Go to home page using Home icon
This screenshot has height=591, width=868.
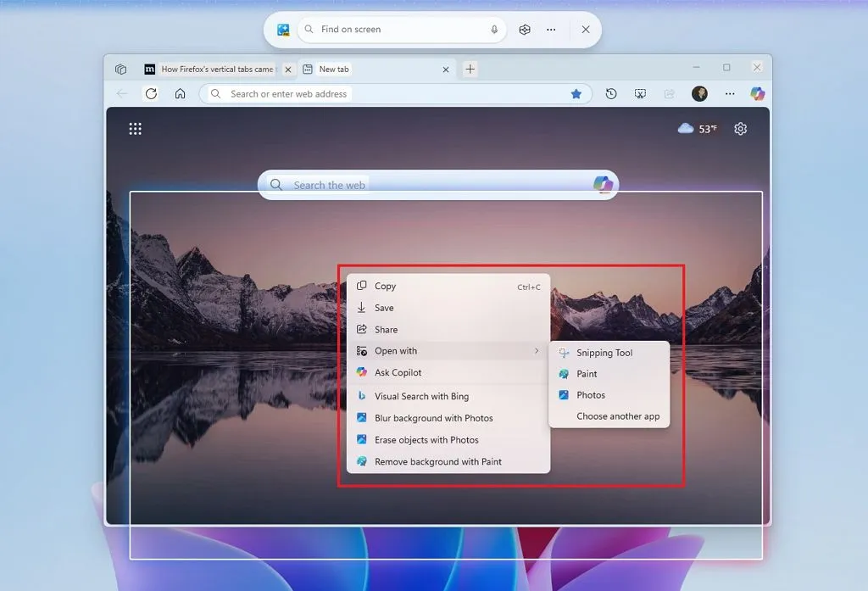click(x=180, y=94)
